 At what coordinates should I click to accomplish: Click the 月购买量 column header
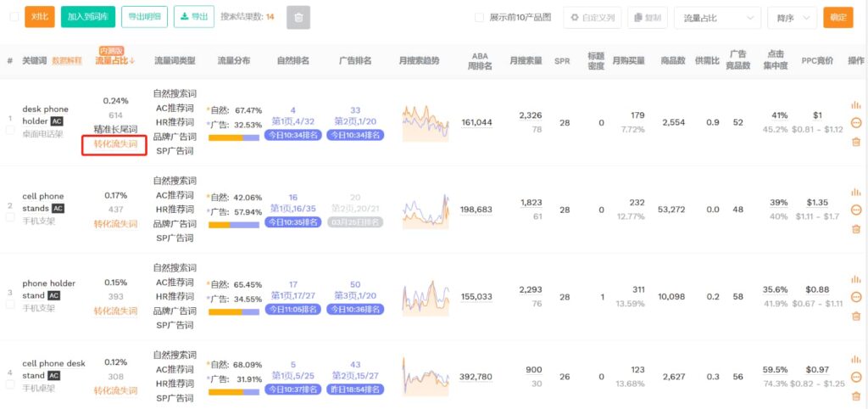click(628, 60)
